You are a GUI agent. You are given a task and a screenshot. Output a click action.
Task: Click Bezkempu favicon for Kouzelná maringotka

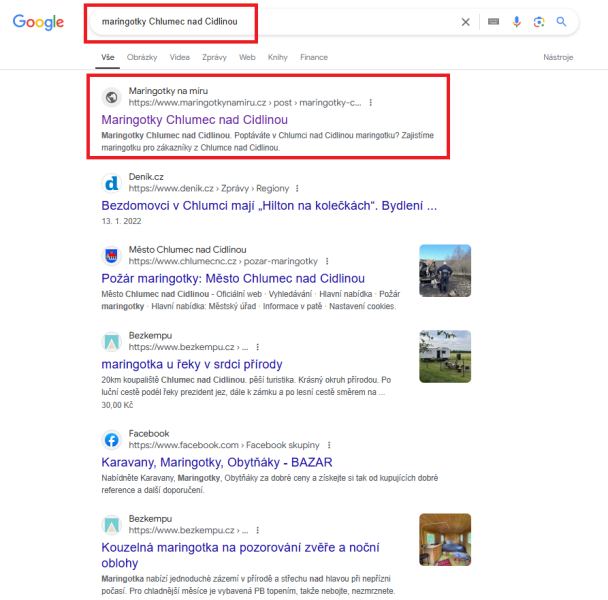[112, 525]
